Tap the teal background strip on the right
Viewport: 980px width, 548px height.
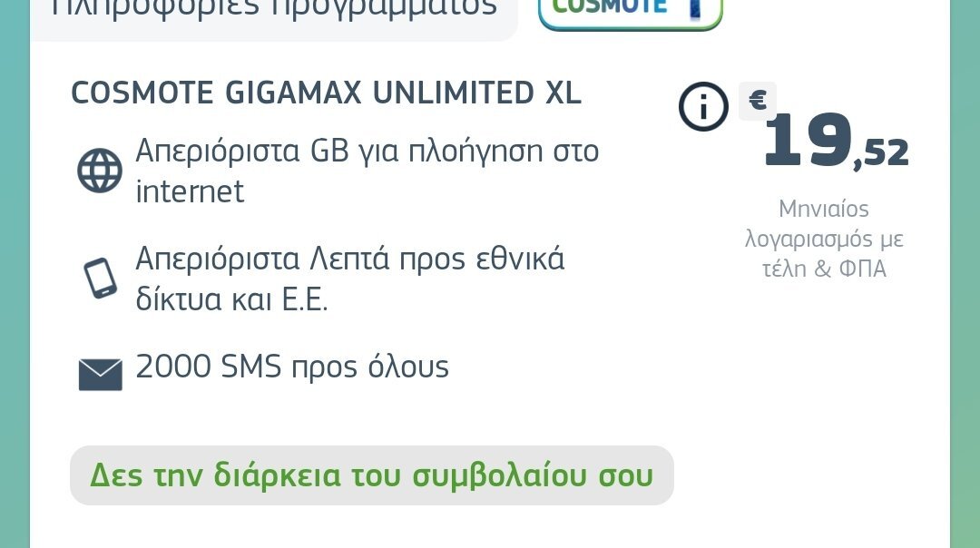click(x=965, y=274)
